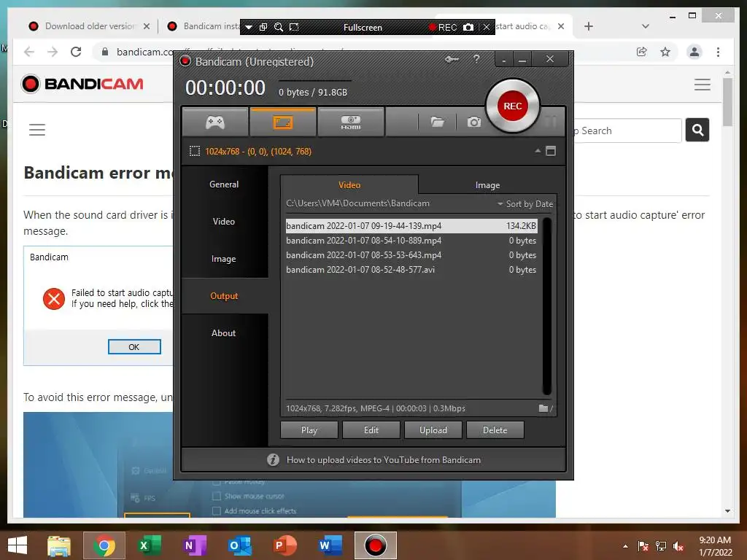Click the Chrome back arrow
The image size is (747, 560).
click(x=29, y=52)
